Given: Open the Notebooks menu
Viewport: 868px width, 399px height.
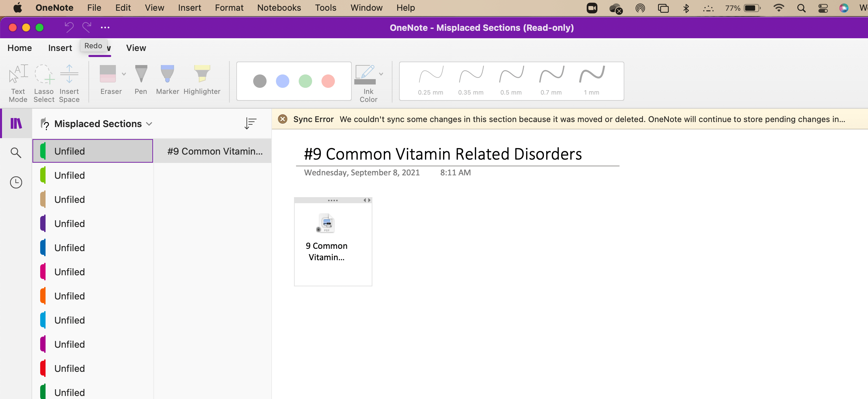Looking at the screenshot, I should coord(279,8).
